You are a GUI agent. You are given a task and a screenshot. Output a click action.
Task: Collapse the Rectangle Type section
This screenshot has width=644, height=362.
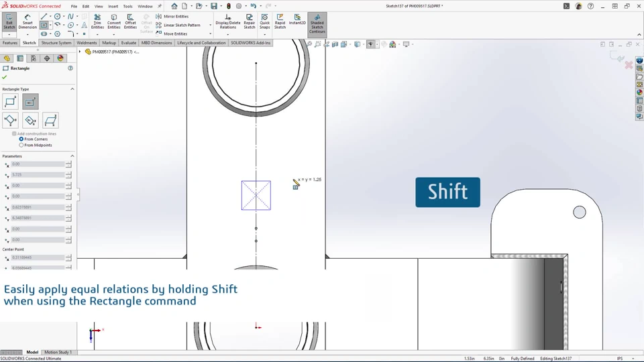(72, 89)
